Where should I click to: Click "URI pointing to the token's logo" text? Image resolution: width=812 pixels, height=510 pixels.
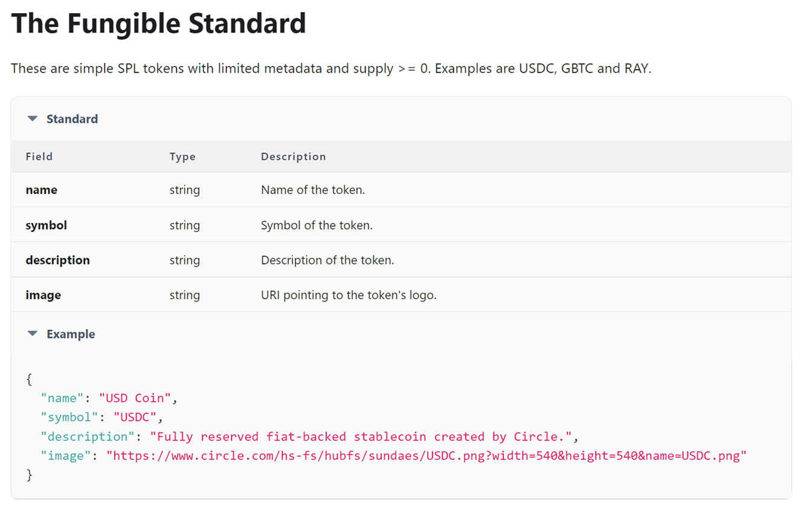[x=348, y=295]
